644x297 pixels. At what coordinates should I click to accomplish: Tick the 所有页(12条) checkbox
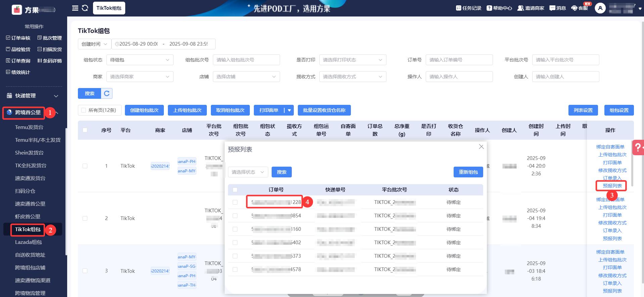(x=84, y=110)
